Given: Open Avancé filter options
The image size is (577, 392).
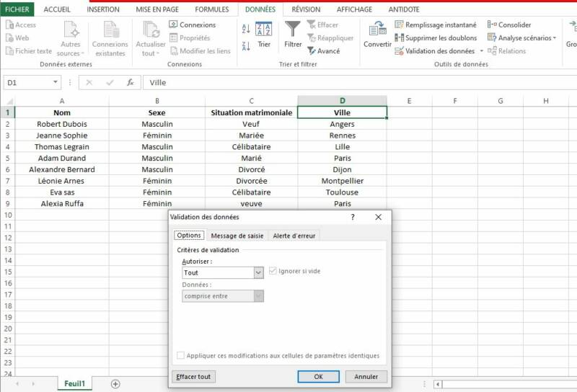Looking at the screenshot, I should point(323,51).
